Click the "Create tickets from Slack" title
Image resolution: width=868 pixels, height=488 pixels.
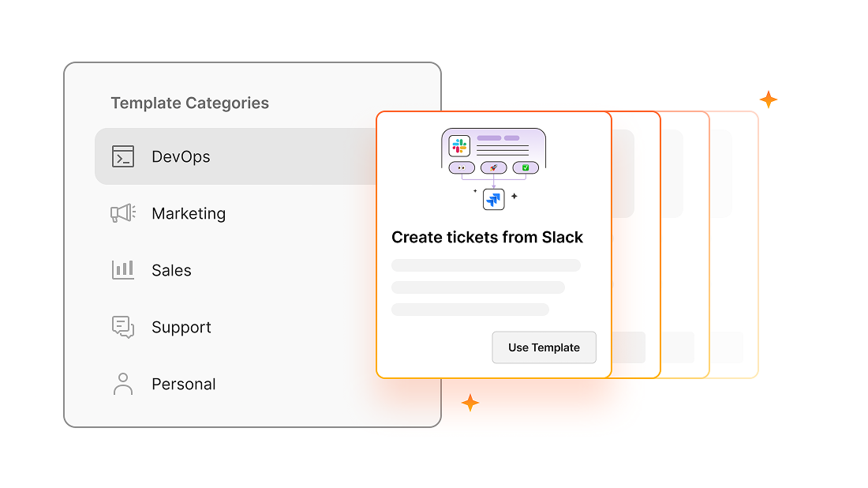[487, 237]
